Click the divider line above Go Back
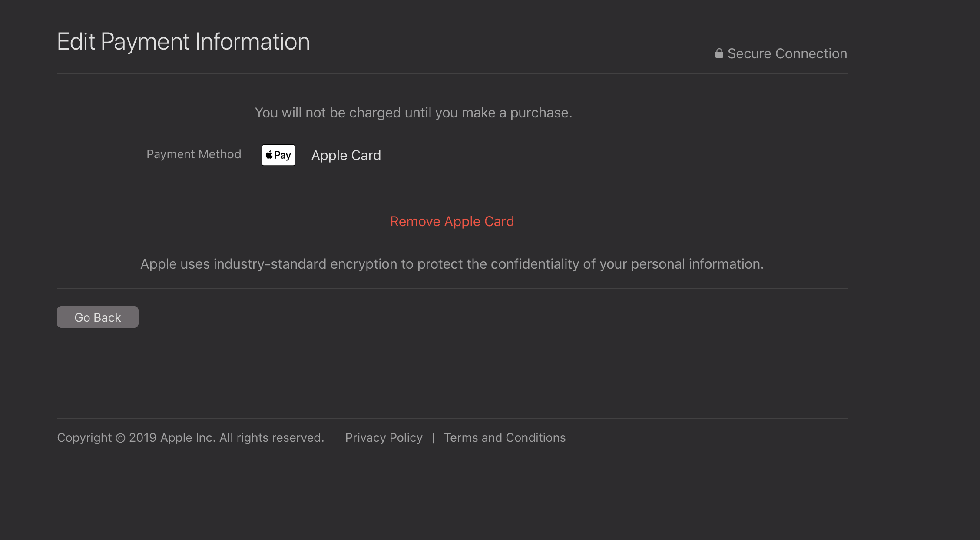 click(x=452, y=288)
